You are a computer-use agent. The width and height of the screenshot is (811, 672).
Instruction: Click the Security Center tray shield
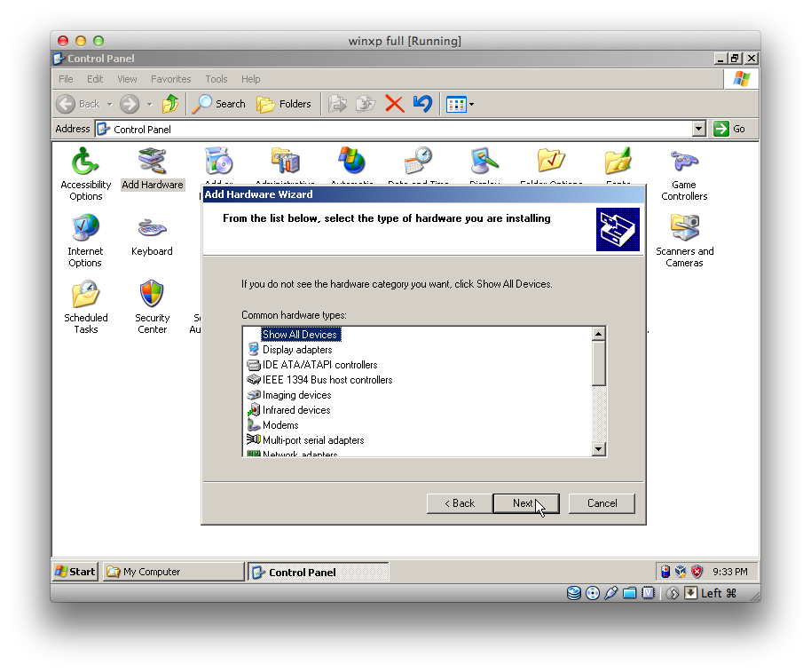pyautogui.click(x=697, y=572)
